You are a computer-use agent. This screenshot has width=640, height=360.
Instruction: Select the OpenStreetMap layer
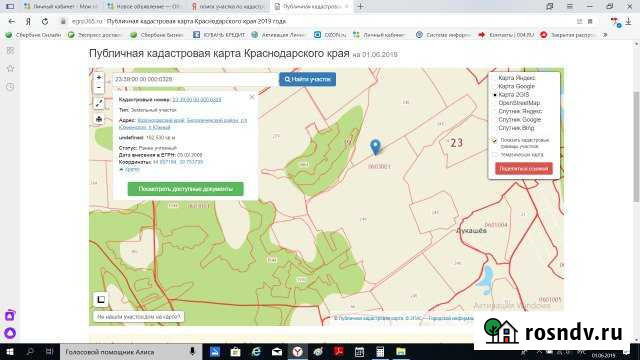pos(519,103)
